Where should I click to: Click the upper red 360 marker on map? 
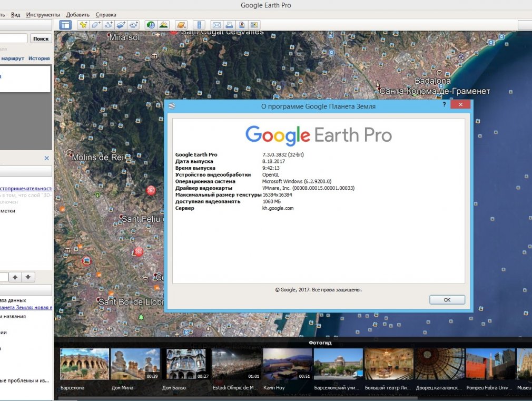151,190
